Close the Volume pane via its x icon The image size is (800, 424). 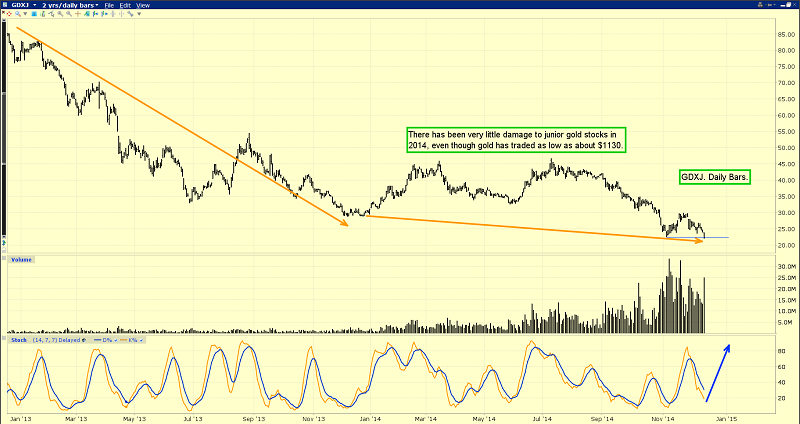[4, 258]
